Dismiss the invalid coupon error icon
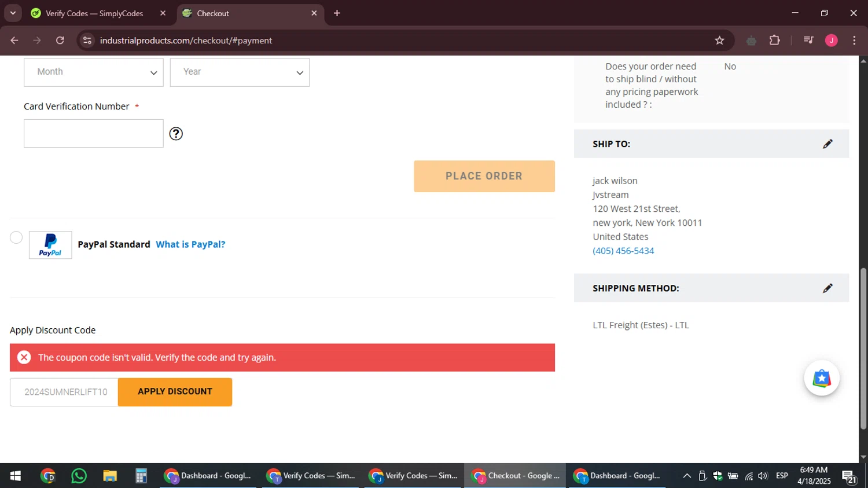Screen dimensions: 868x488 tap(24, 357)
